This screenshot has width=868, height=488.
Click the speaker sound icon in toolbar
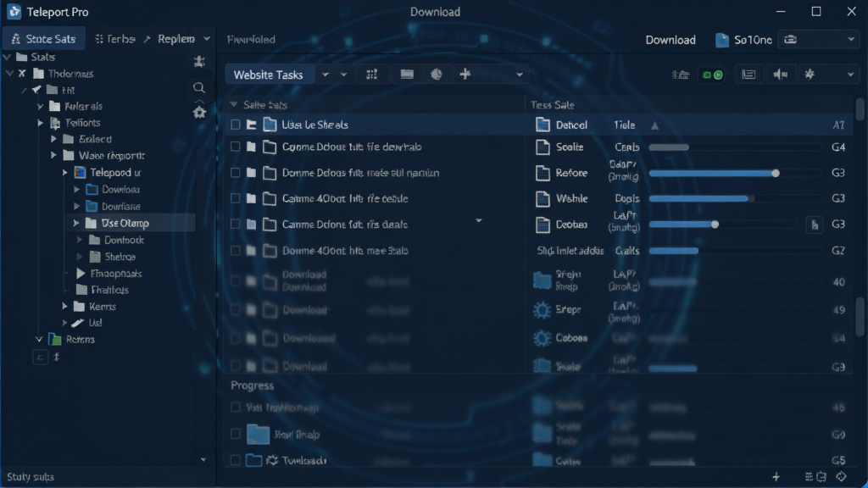pos(781,75)
